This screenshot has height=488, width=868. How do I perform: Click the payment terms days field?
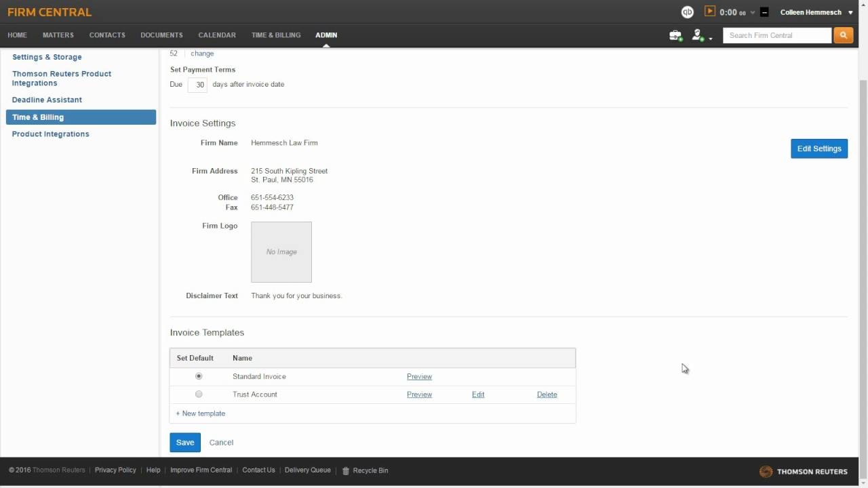pos(197,85)
